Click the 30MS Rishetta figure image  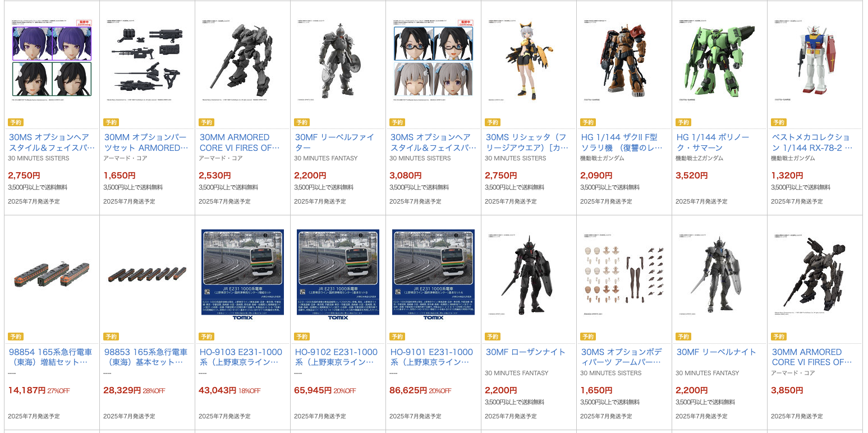tap(529, 60)
